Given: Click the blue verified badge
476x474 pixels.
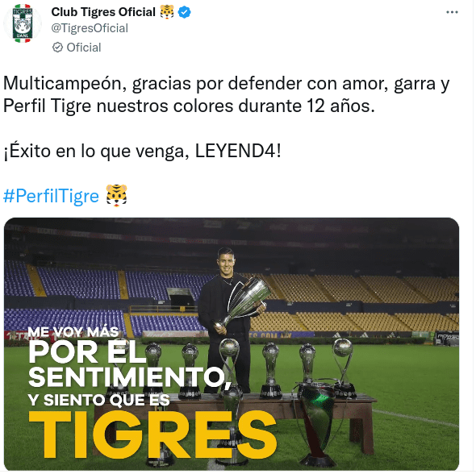Looking at the screenshot, I should 184,12.
